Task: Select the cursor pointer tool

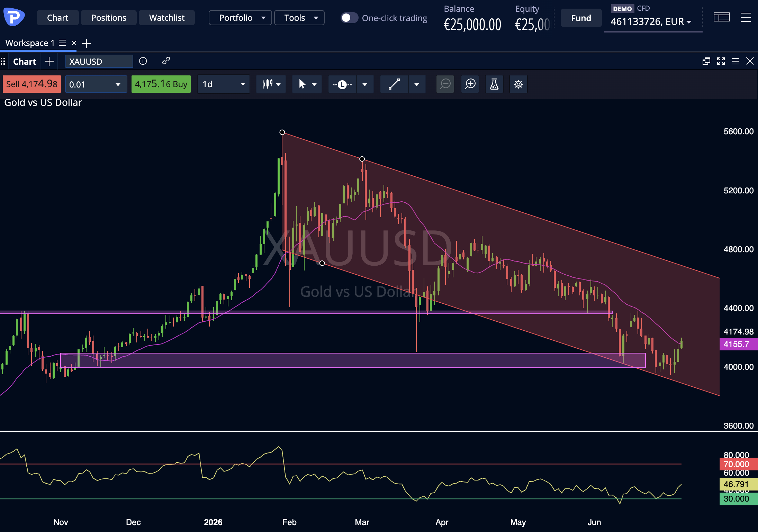Action: click(x=302, y=84)
